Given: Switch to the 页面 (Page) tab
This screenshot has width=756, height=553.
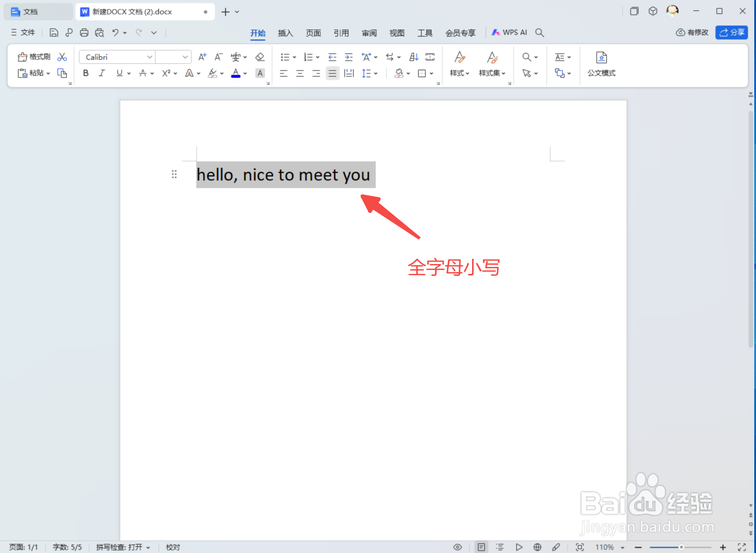Looking at the screenshot, I should click(314, 33).
